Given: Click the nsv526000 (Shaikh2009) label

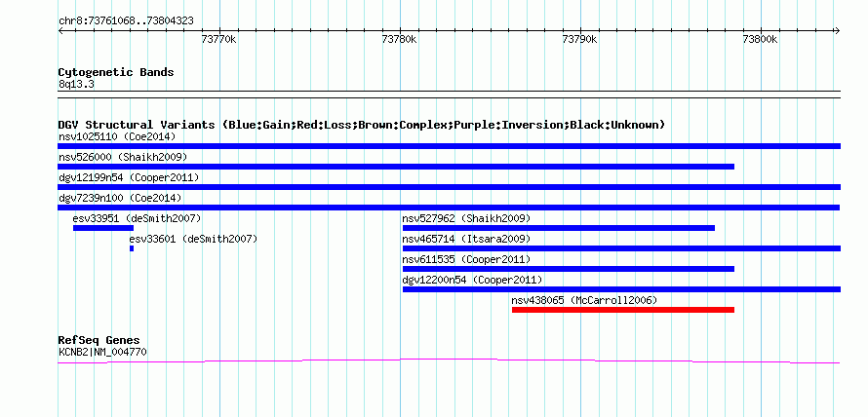Looking at the screenshot, I should [123, 157].
